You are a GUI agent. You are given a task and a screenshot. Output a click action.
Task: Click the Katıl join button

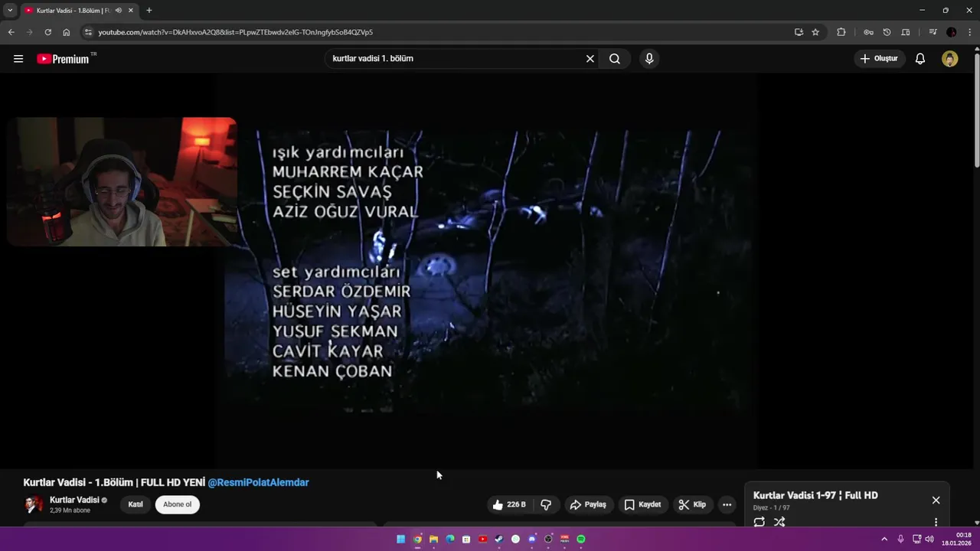click(136, 504)
